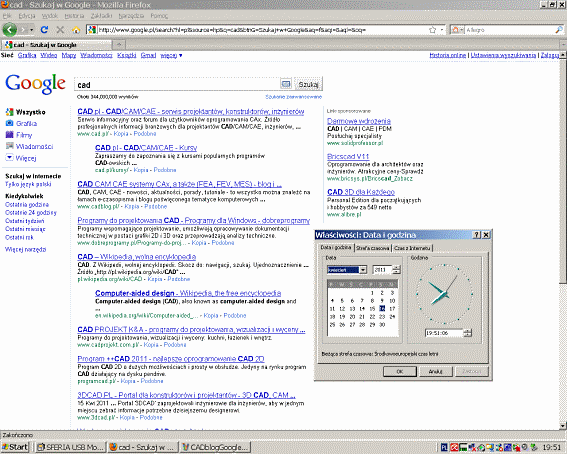Cancel the date dialog with Anuluj

click(435, 371)
